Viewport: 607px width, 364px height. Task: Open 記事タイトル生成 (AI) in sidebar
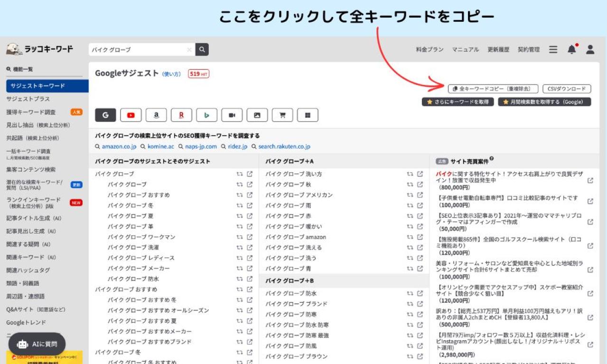point(34,218)
